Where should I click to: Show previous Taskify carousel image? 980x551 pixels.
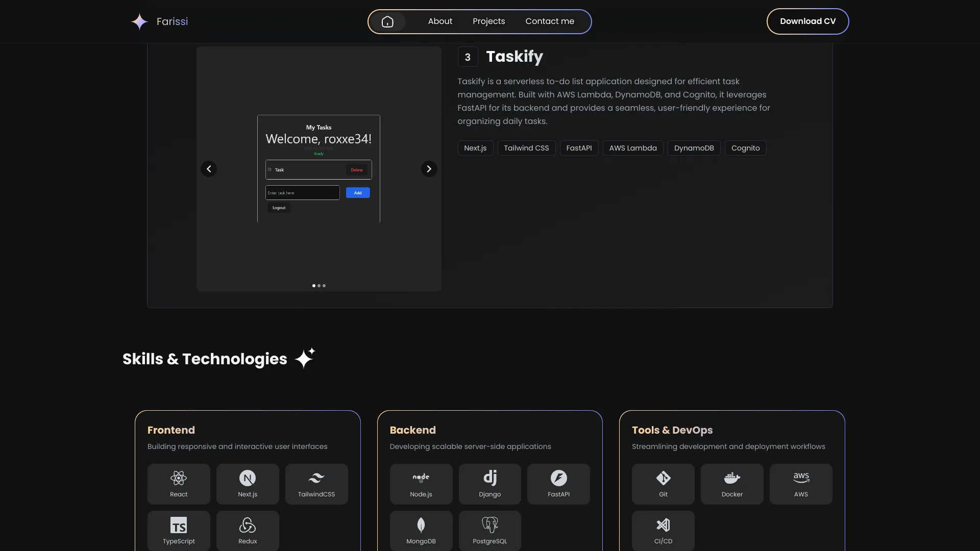[x=209, y=169]
